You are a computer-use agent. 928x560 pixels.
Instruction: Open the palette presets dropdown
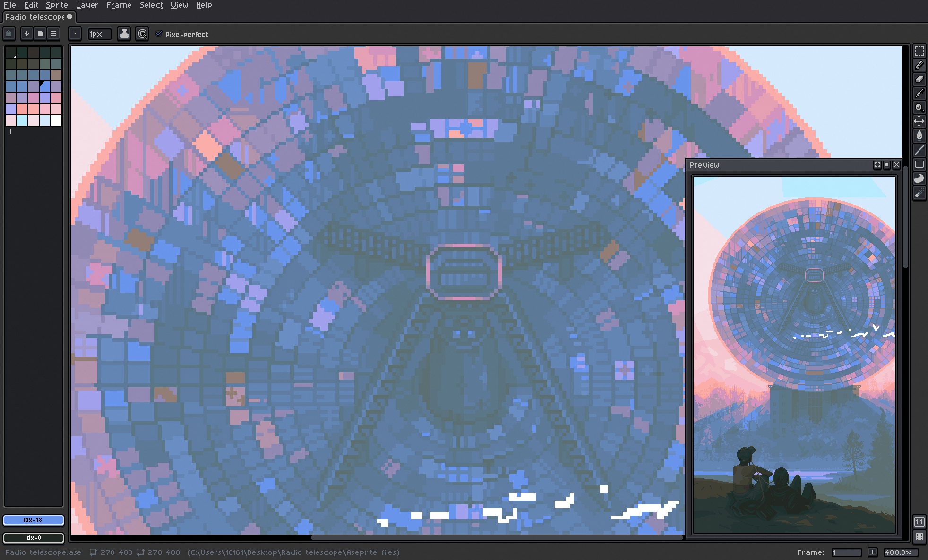(40, 34)
